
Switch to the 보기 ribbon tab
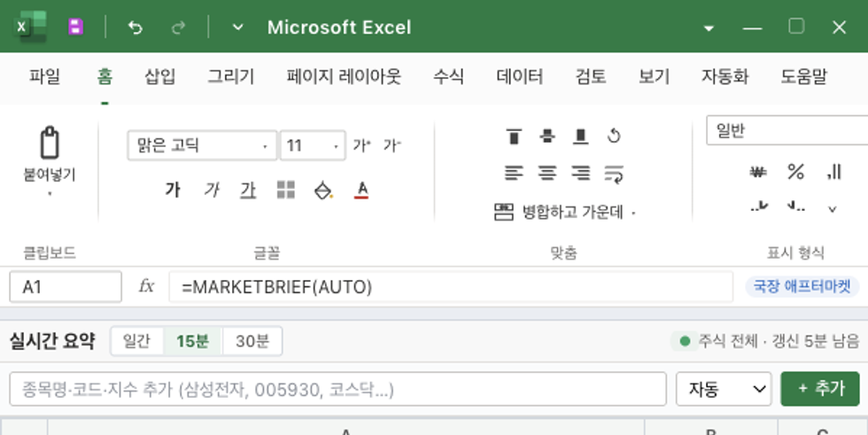655,76
